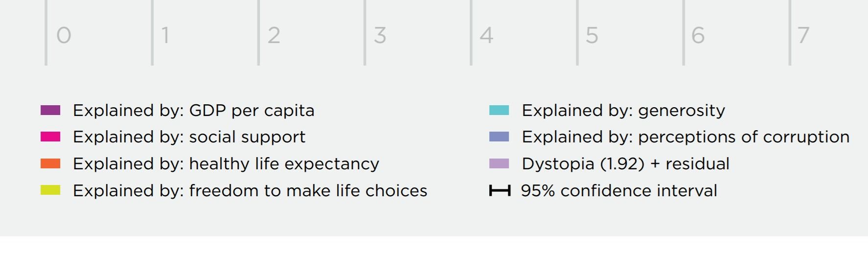The image size is (868, 276).
Task: Click the 'Explained by: GDP per capita' label
Action: 193,111
